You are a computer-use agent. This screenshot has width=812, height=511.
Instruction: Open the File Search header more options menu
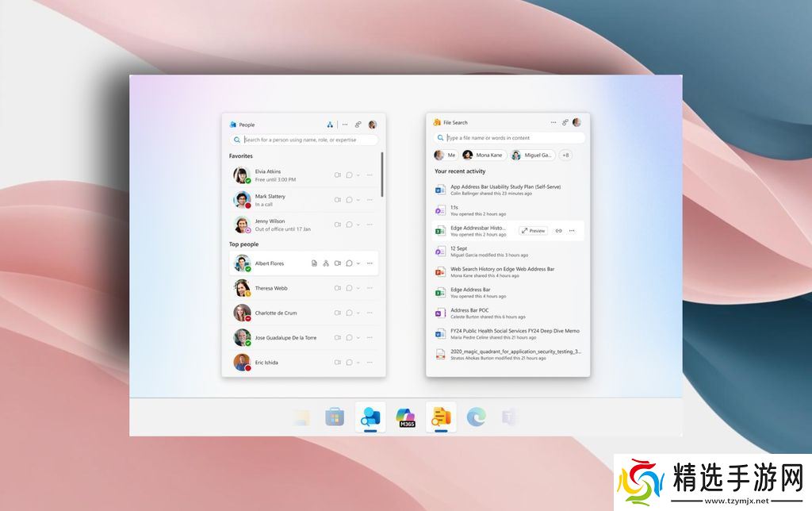(x=553, y=123)
